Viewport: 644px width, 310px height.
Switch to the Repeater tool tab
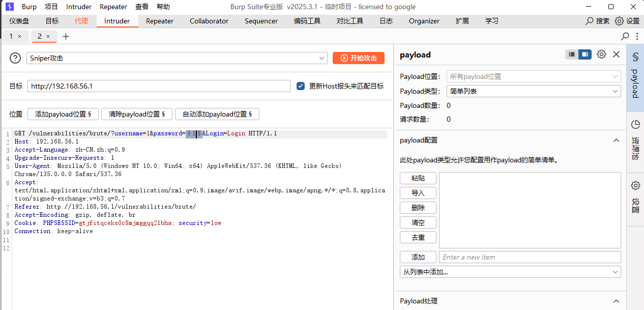160,21
